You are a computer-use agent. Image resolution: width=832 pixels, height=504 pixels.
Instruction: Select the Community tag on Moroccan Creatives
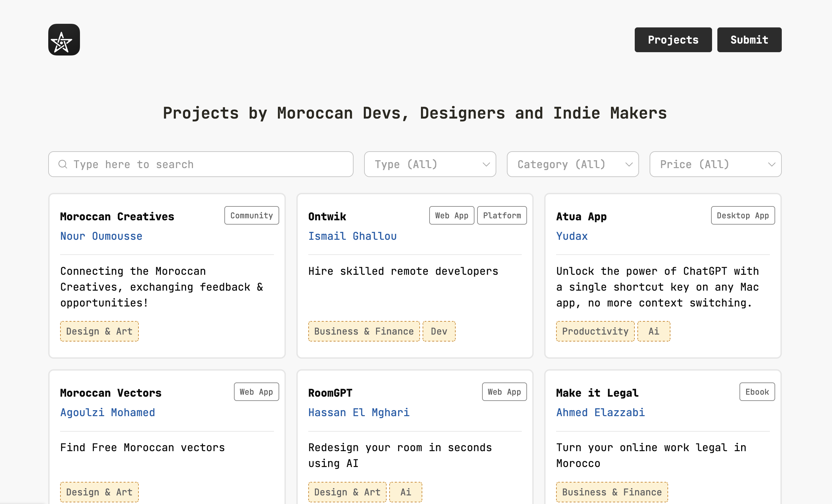point(251,215)
